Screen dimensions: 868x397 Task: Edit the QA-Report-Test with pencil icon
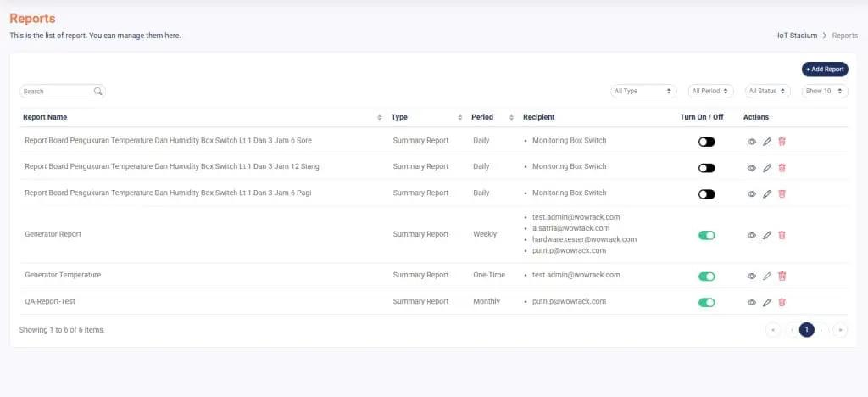click(x=766, y=302)
